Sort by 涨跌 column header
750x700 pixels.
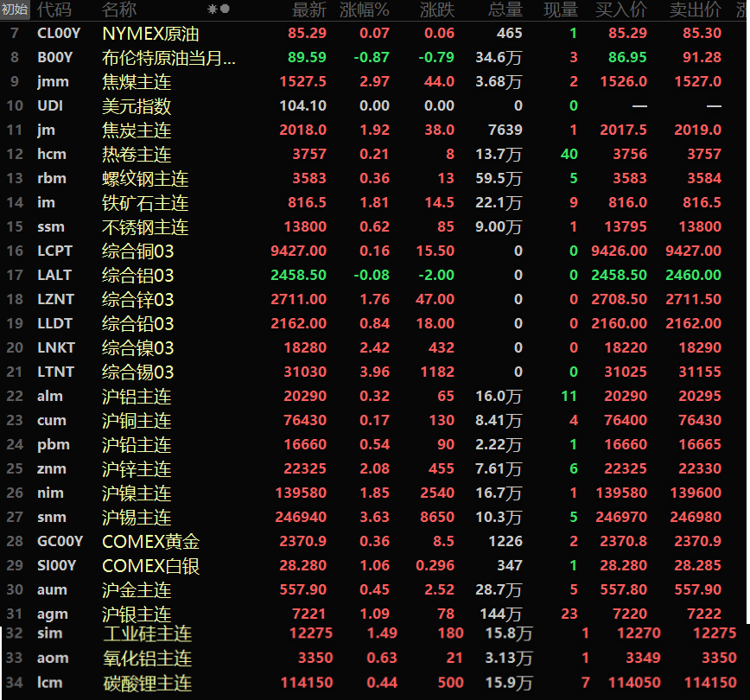pos(436,10)
